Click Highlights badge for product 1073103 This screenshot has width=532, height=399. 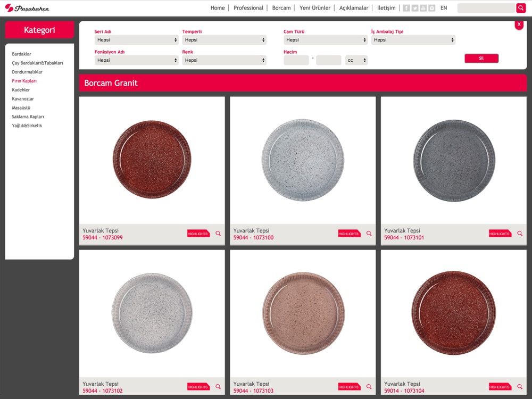pyautogui.click(x=349, y=387)
